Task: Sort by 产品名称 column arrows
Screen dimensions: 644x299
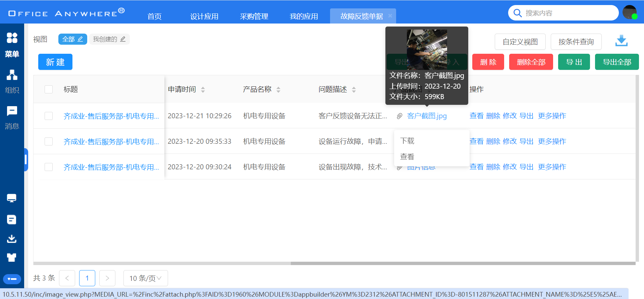Action: [x=278, y=89]
